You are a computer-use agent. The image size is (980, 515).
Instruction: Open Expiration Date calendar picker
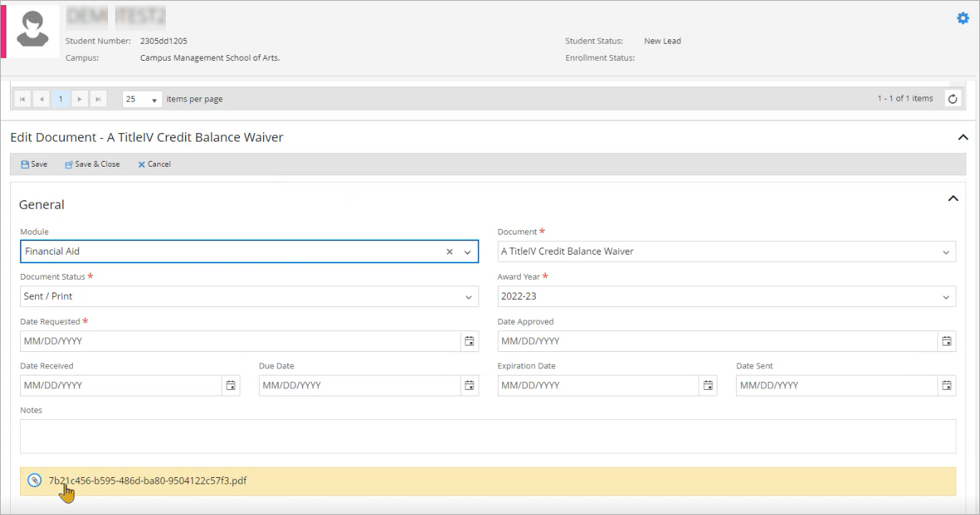pos(707,386)
